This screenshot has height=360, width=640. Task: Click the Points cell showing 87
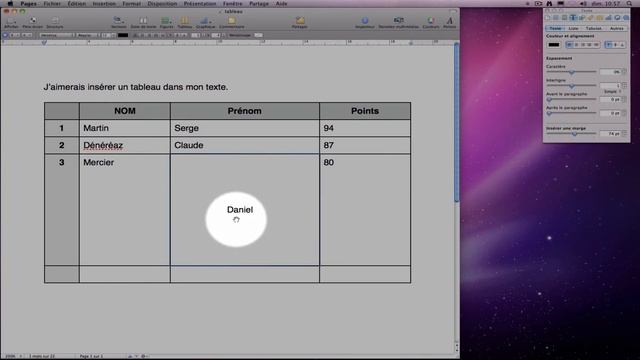[365, 145]
